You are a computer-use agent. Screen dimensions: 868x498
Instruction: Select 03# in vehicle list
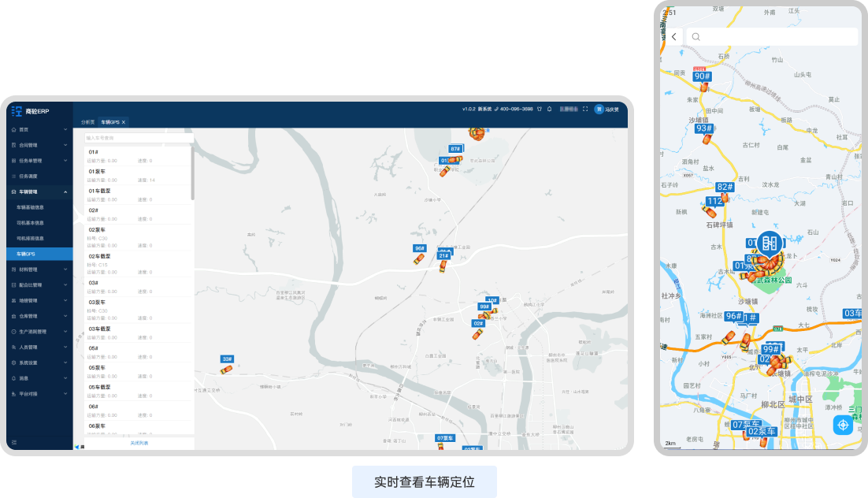(x=139, y=286)
